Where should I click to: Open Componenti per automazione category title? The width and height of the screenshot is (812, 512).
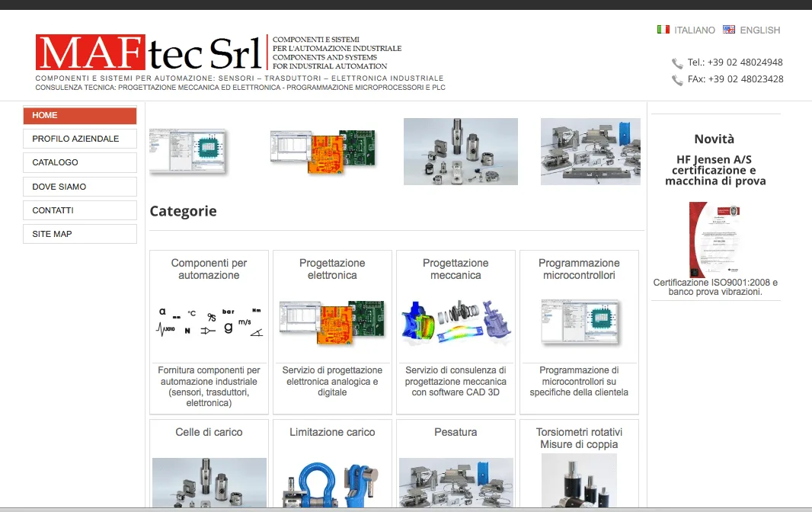pos(209,269)
